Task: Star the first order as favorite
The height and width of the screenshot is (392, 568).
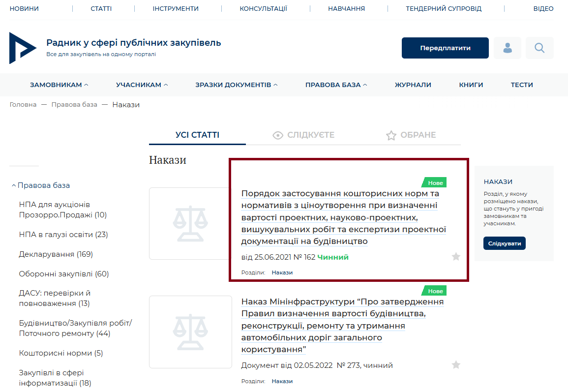Action: point(456,256)
